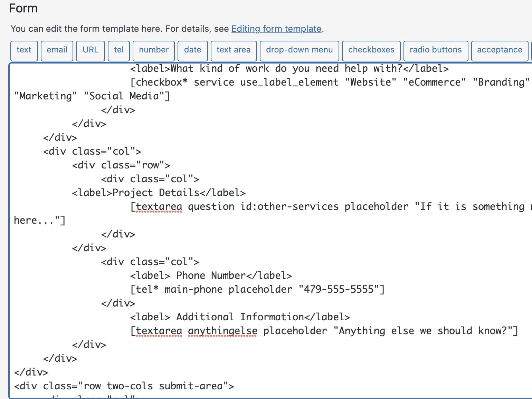Click the tel* main-phone shortcode line
Screen dimensions: 532x399
[257, 289]
